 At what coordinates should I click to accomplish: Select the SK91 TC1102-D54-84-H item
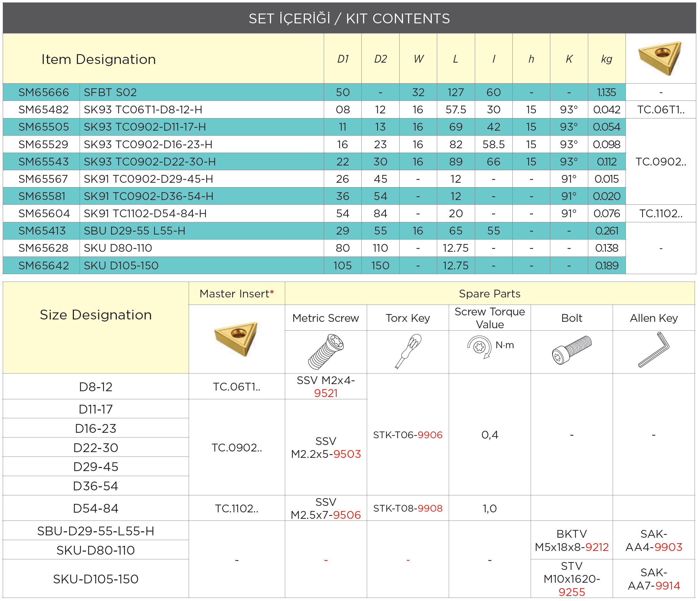145,214
